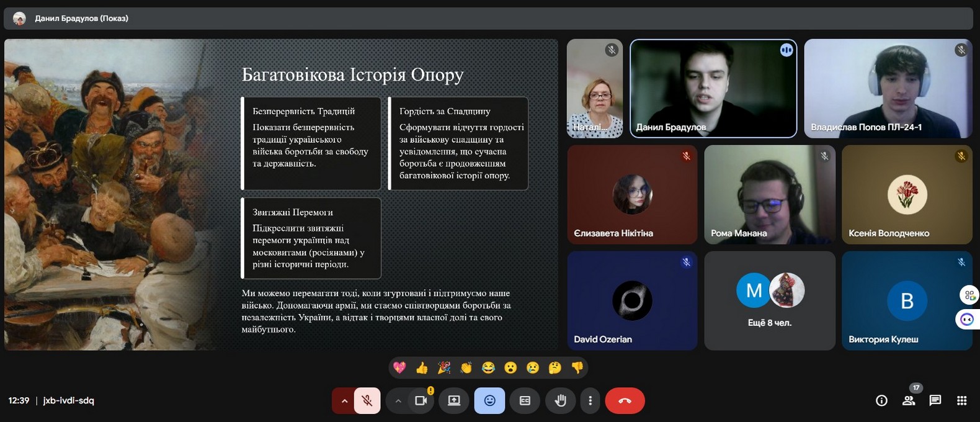Open the activities grid icon
The image size is (980, 422).
(x=961, y=401)
